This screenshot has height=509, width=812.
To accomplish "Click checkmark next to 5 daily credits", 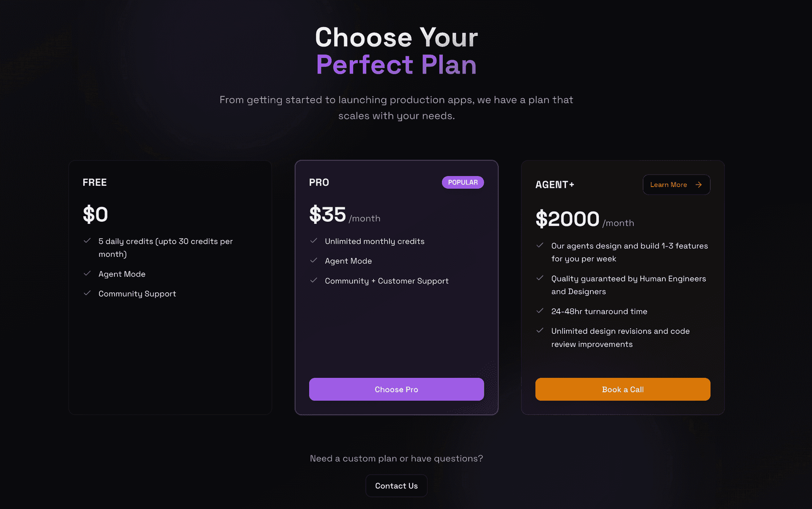I will pos(87,241).
